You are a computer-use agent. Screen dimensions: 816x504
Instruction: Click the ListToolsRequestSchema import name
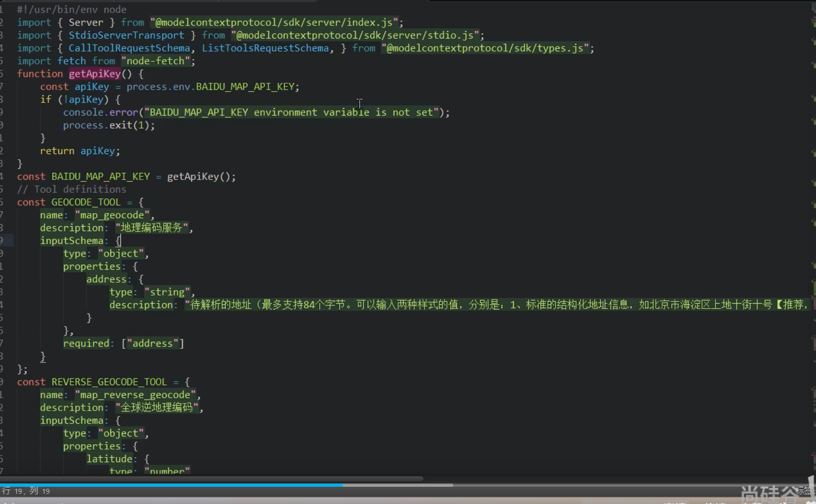265,48
